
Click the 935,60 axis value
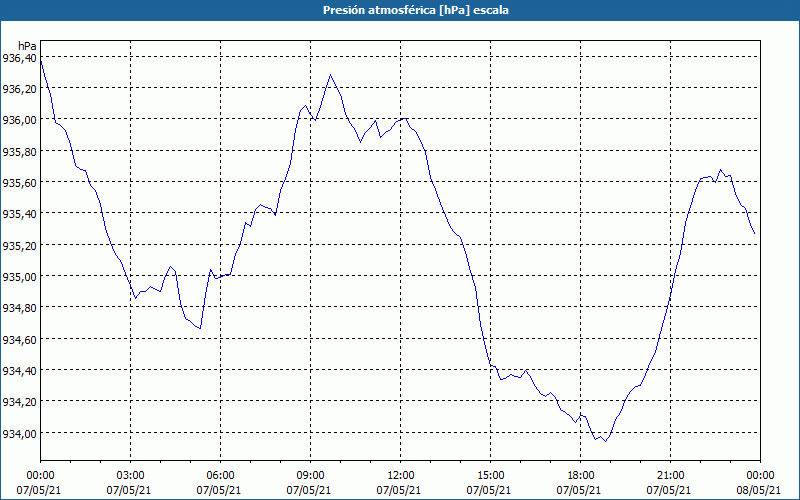tap(20, 183)
